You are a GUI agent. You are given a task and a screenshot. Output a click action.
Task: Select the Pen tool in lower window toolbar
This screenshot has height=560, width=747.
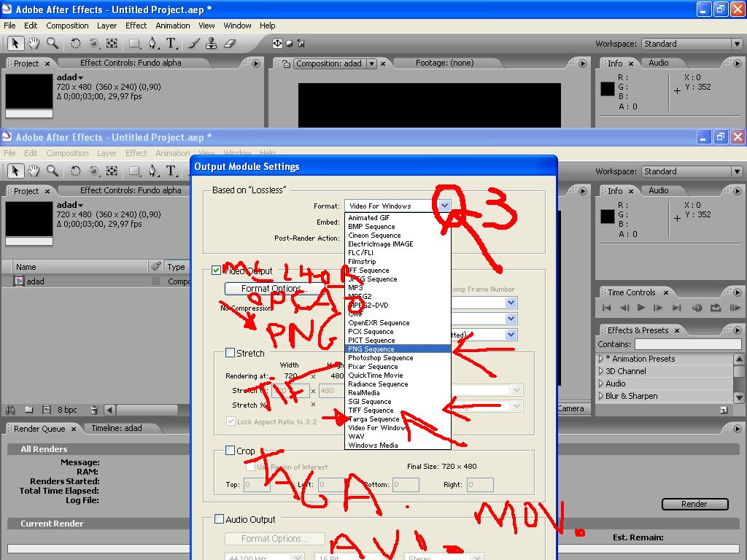pyautogui.click(x=152, y=171)
